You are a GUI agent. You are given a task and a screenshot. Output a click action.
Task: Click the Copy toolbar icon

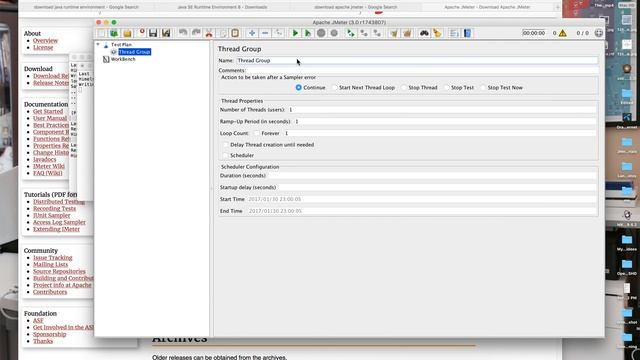222,33
